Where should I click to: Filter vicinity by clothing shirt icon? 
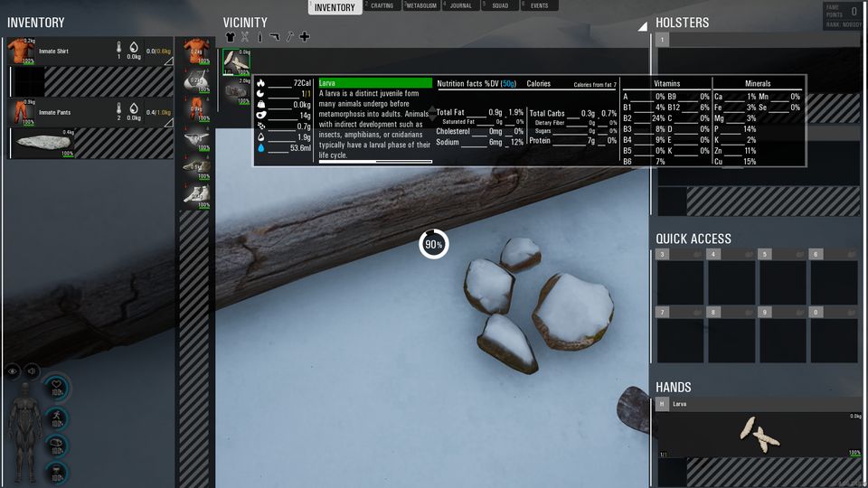(231, 37)
